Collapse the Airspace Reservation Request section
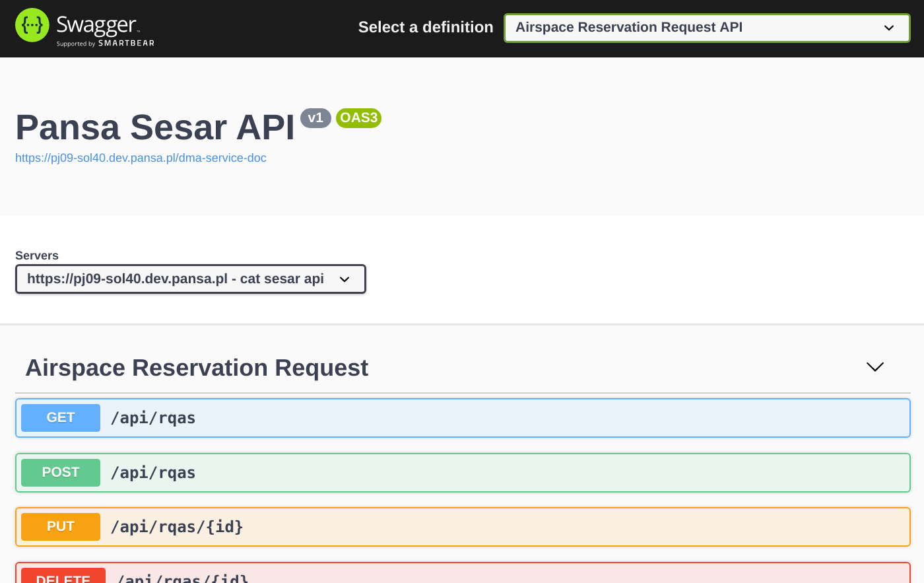Viewport: 924px width, 583px height. pyautogui.click(x=874, y=367)
